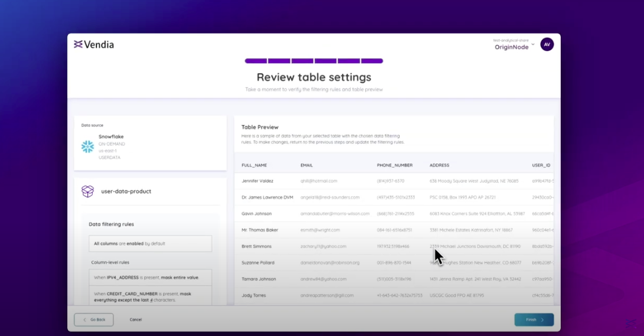Click the Table Preview heading
644x336 pixels.
260,128
